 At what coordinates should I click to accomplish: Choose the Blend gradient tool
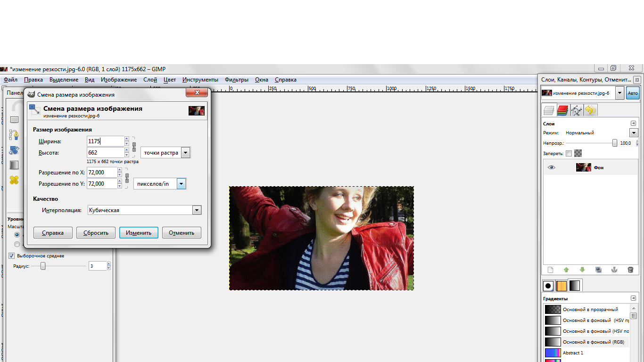[14, 165]
